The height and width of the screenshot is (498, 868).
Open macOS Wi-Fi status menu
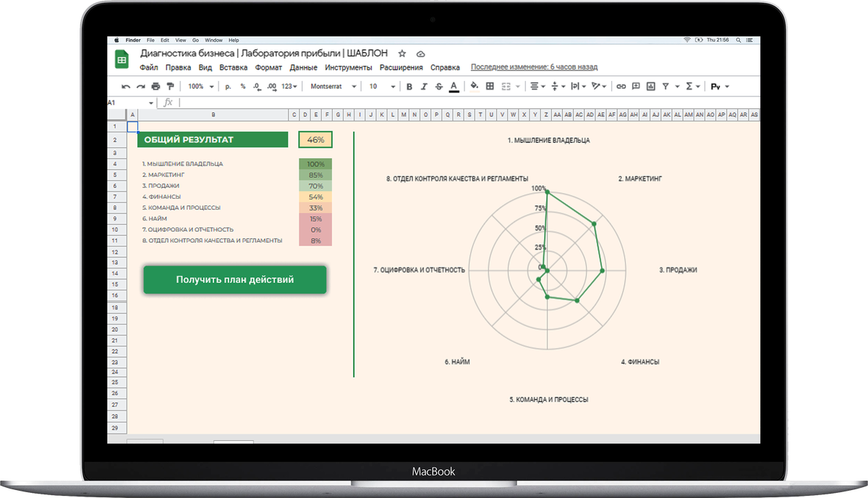click(x=687, y=40)
